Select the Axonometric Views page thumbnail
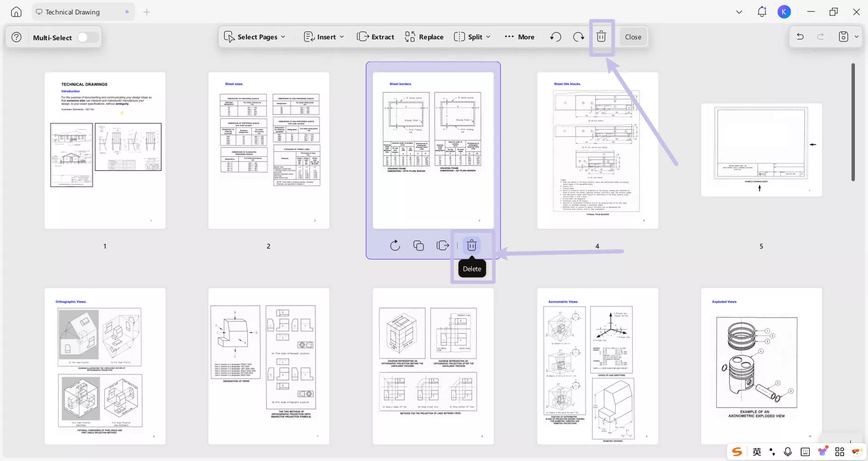 tap(598, 366)
